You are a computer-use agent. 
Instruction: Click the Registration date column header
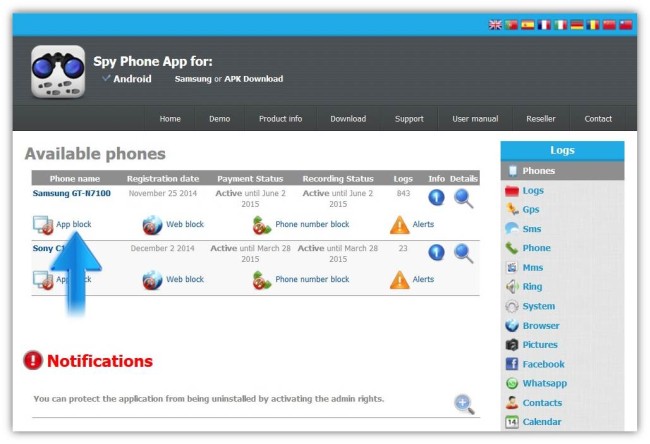163,179
